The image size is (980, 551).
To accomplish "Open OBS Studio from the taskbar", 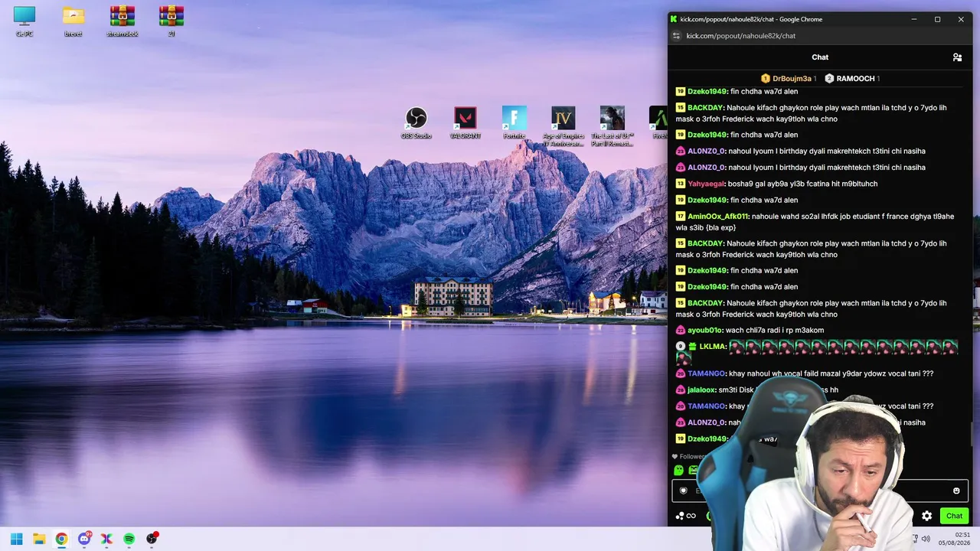I will pyautogui.click(x=152, y=539).
